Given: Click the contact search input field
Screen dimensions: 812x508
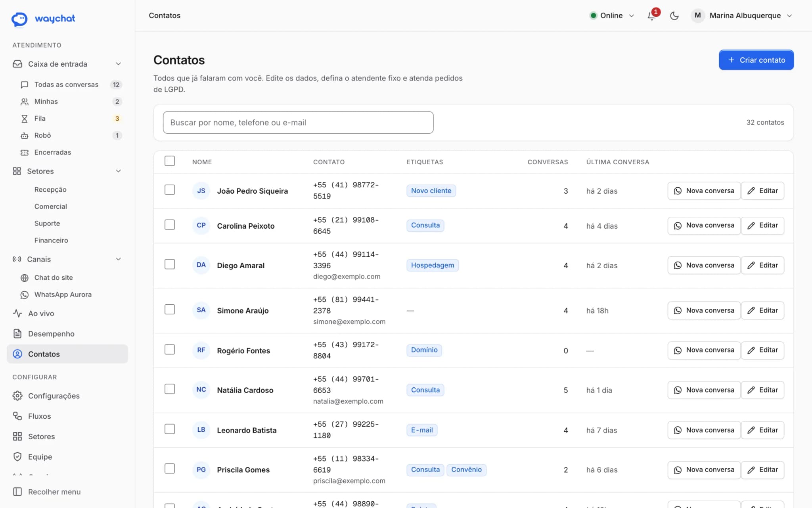Looking at the screenshot, I should (298, 123).
